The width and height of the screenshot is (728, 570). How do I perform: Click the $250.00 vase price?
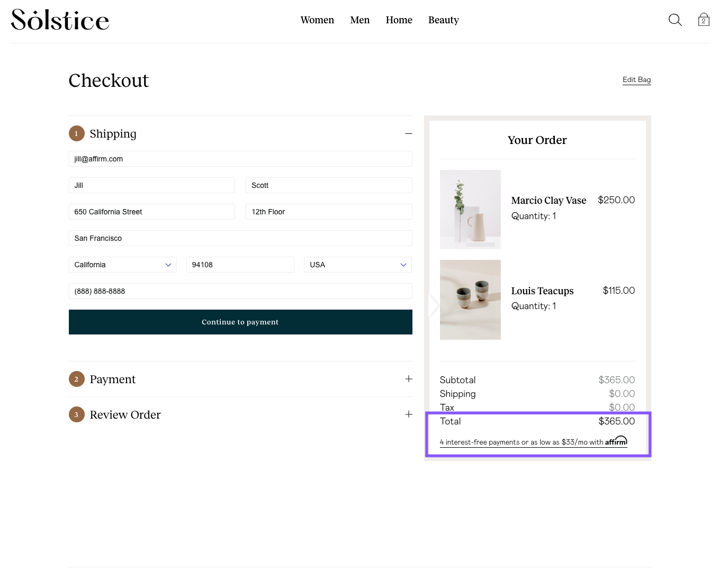pyautogui.click(x=616, y=200)
